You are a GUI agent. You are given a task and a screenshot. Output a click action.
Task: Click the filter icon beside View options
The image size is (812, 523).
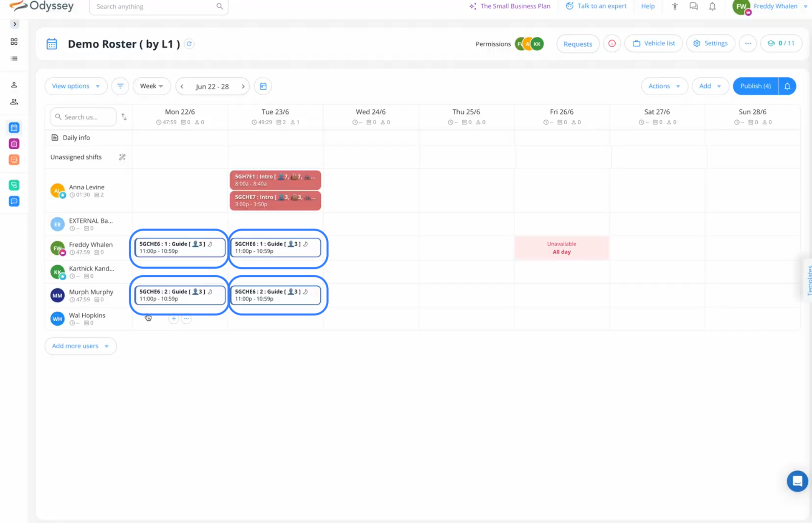(x=120, y=86)
